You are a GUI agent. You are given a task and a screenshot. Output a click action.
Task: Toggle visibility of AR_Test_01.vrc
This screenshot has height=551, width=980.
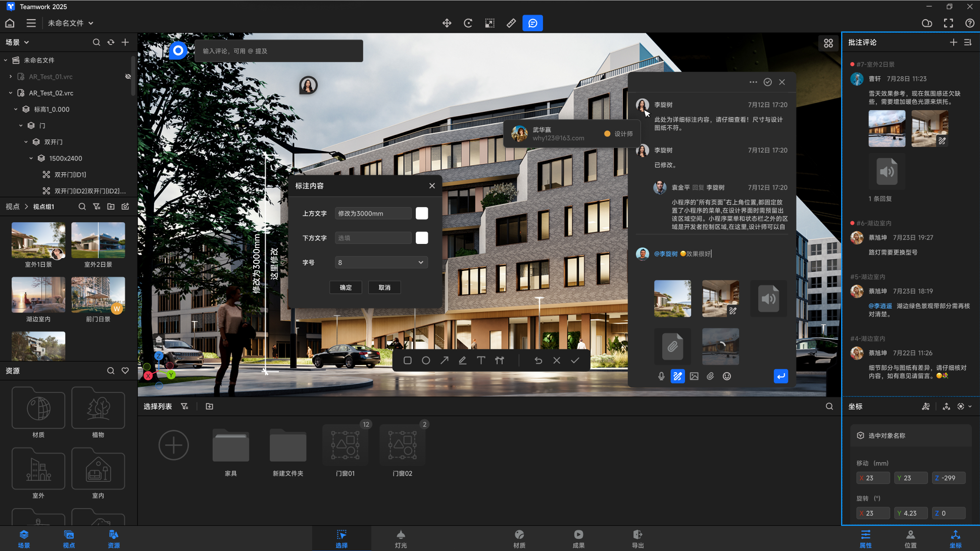(128, 77)
